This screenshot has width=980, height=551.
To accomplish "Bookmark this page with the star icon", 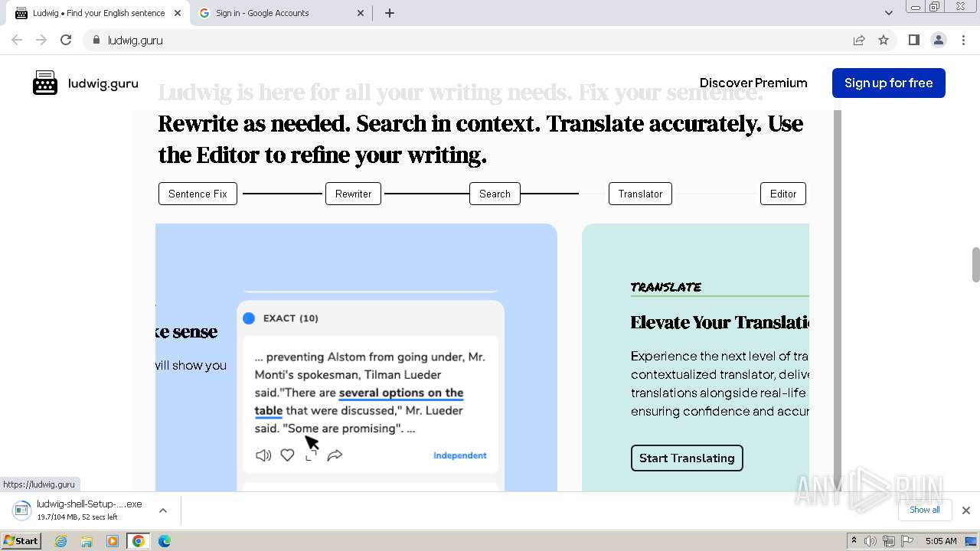I will [x=884, y=40].
